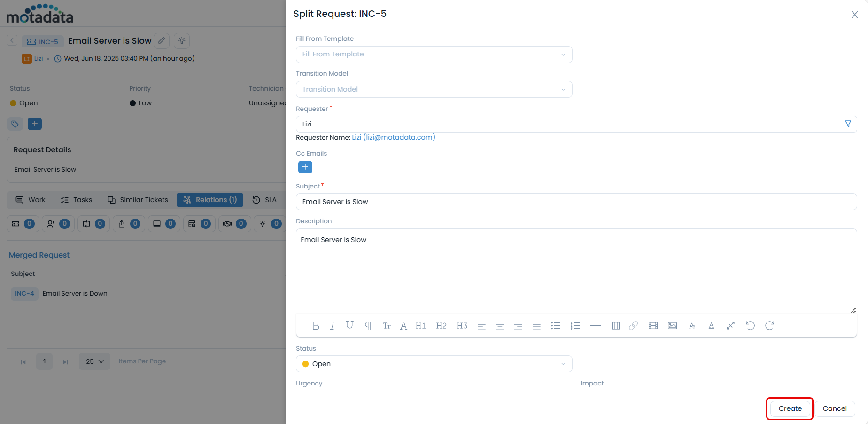Viewport: 868px width, 424px height.
Task: Open the Tasks tab
Action: [x=77, y=200]
